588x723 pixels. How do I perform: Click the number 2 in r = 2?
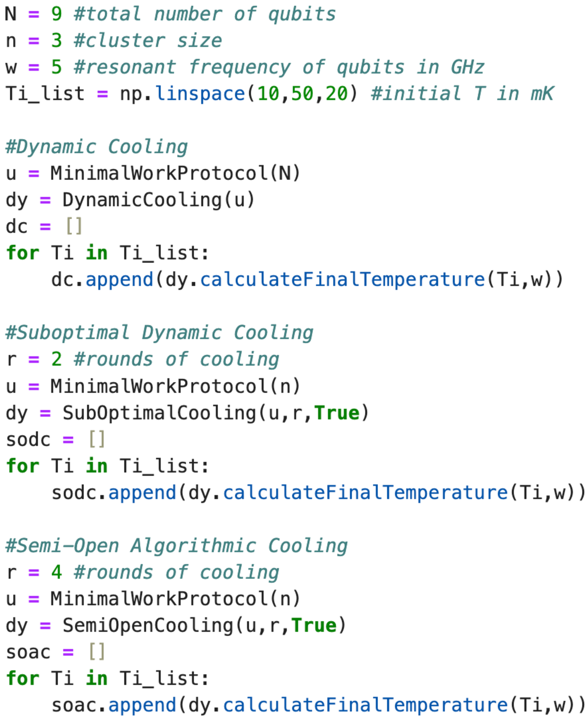[57, 360]
